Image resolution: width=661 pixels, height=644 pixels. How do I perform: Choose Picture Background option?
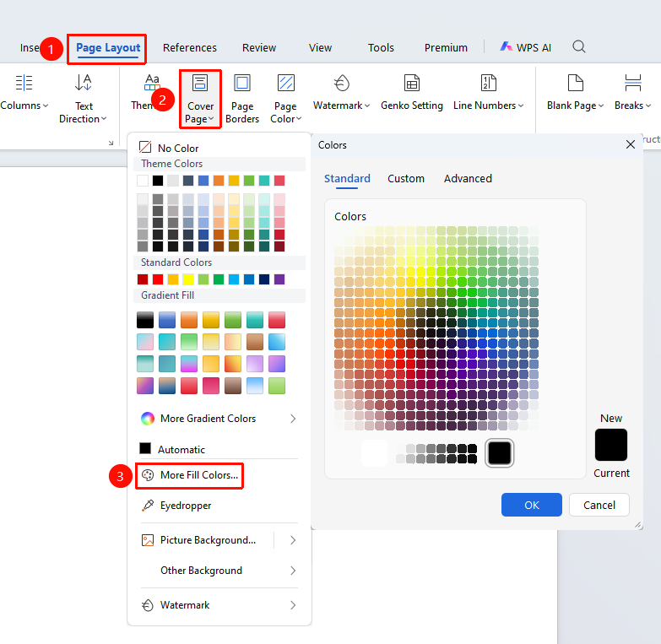pos(198,540)
